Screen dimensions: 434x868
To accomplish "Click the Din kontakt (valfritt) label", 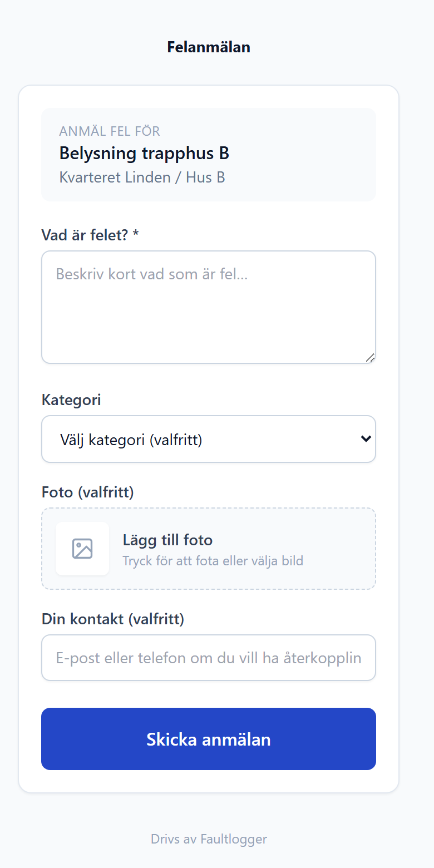I will click(x=113, y=619).
